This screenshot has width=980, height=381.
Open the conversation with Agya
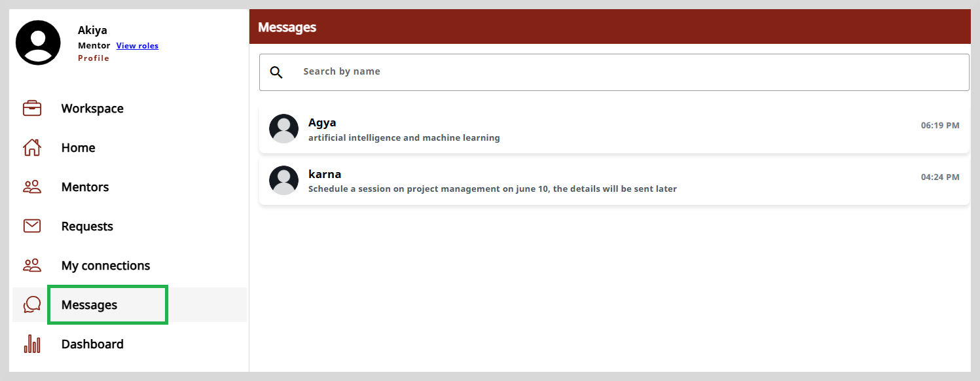[614, 129]
